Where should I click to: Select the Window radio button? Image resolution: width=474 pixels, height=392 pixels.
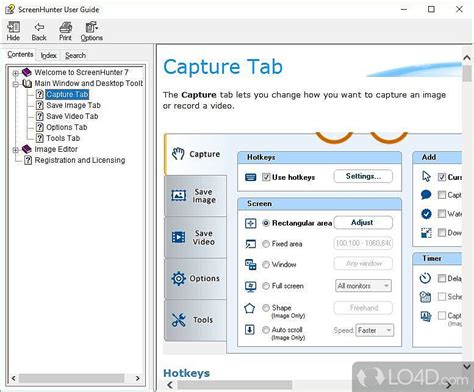pos(266,265)
